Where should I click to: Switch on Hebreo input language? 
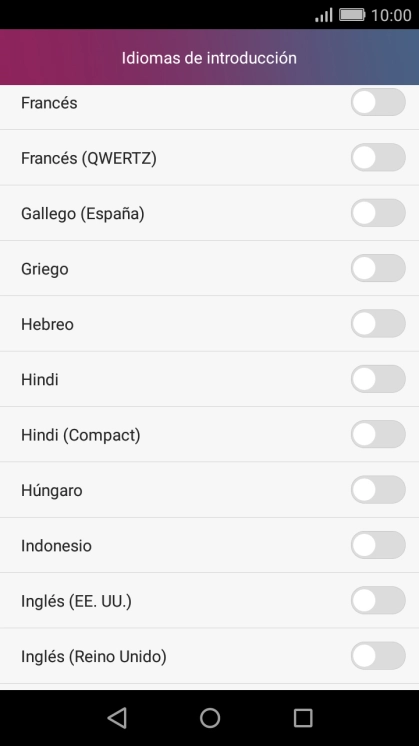pos(378,324)
